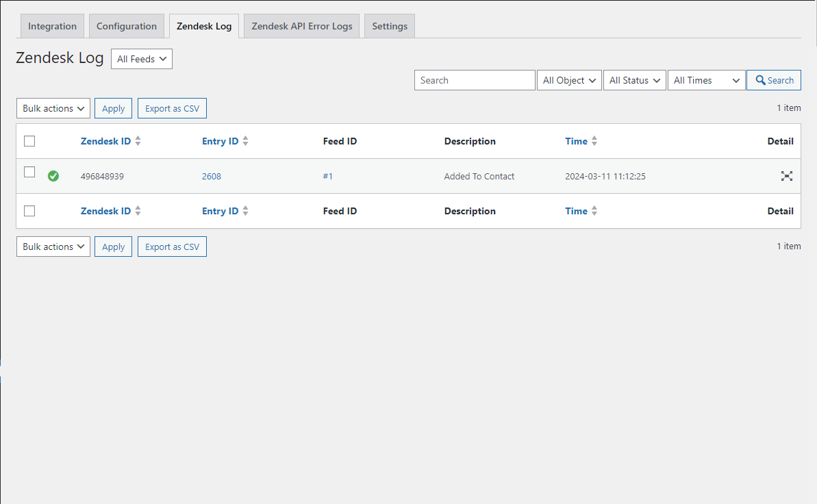Switch to the Integration tab

point(52,26)
